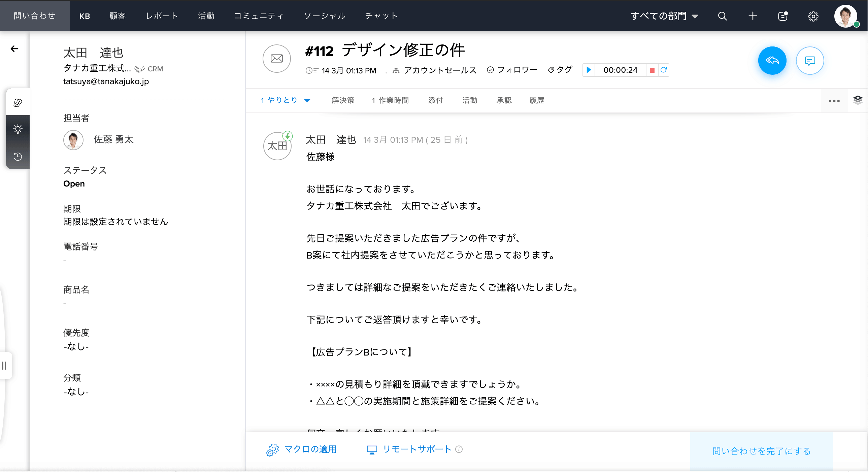Click the blue reply-all button
Screen dimensions: 868x472
(x=772, y=61)
